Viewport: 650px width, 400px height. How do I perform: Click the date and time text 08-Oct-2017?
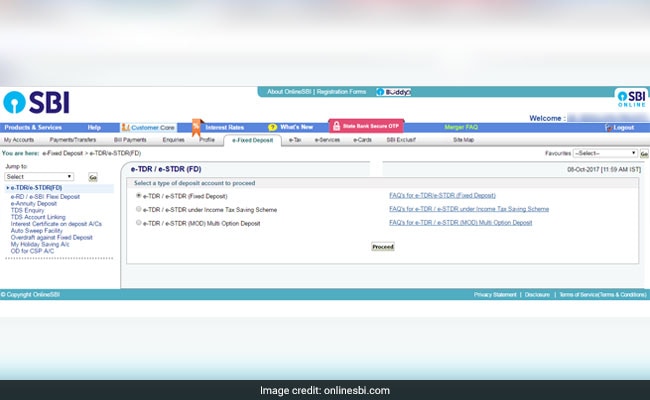coord(604,170)
